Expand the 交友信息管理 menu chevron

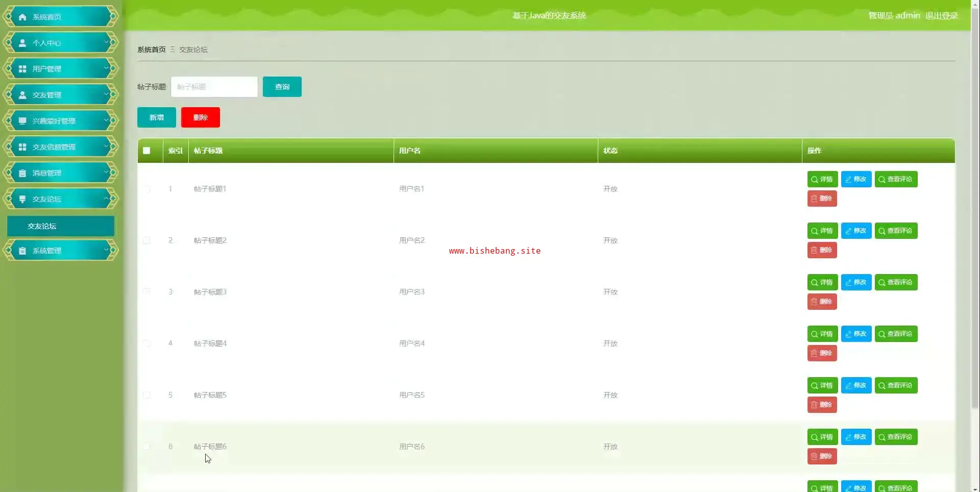[x=107, y=146]
